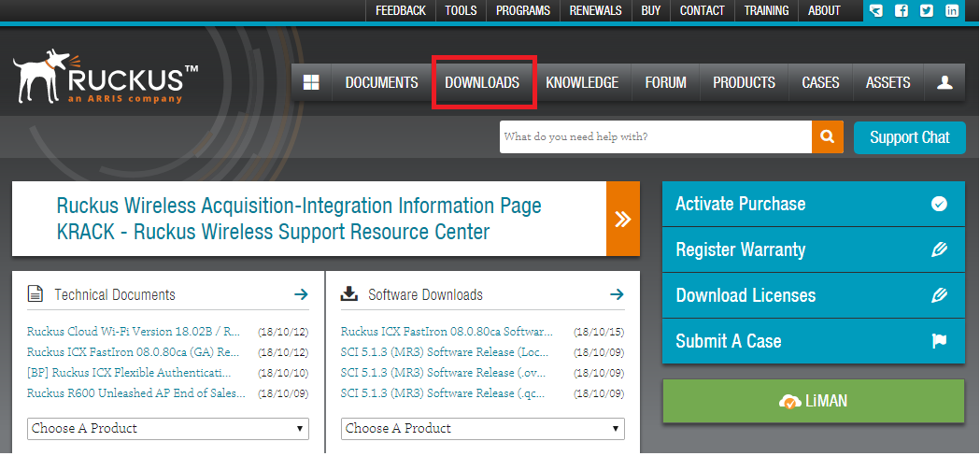
Task: Go to ABOUT in top bar
Action: coord(824,10)
